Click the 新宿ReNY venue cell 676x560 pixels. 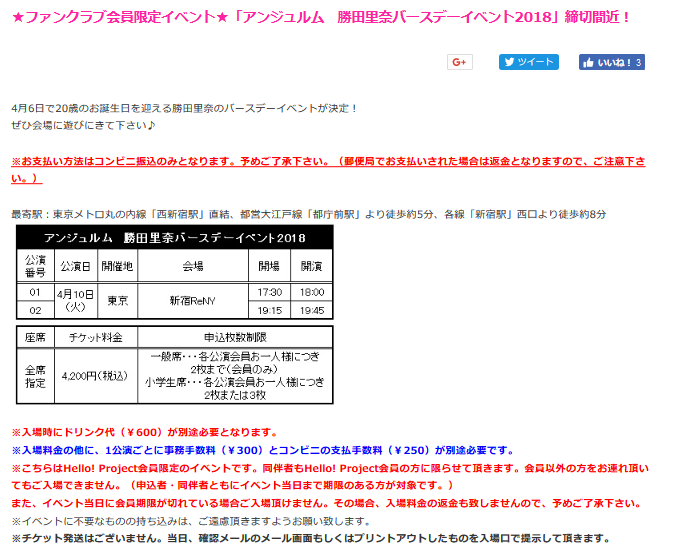(193, 300)
